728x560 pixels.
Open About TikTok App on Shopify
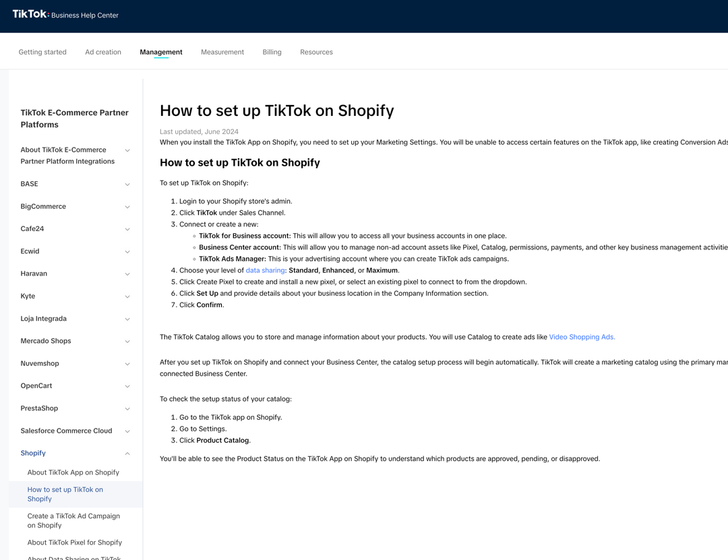73,472
